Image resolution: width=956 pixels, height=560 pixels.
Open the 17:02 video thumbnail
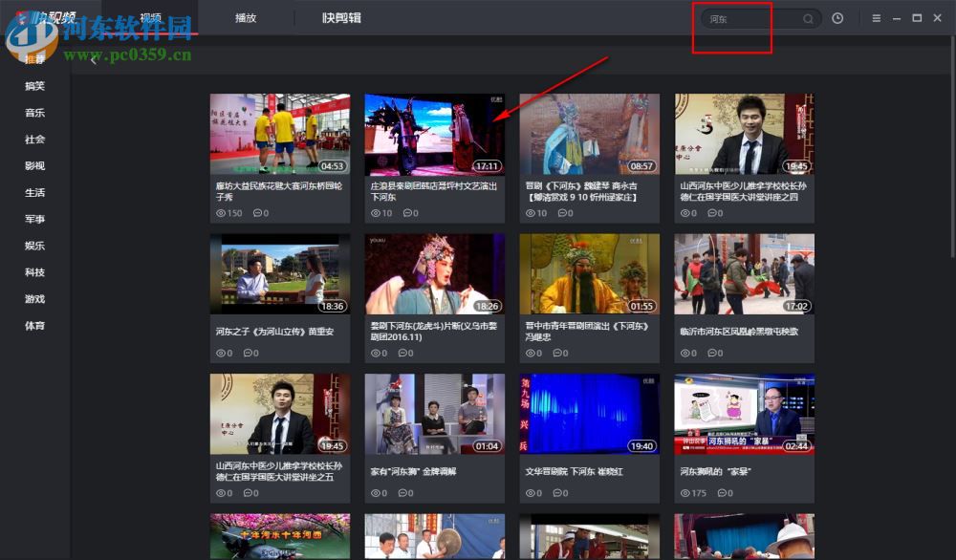coord(745,274)
